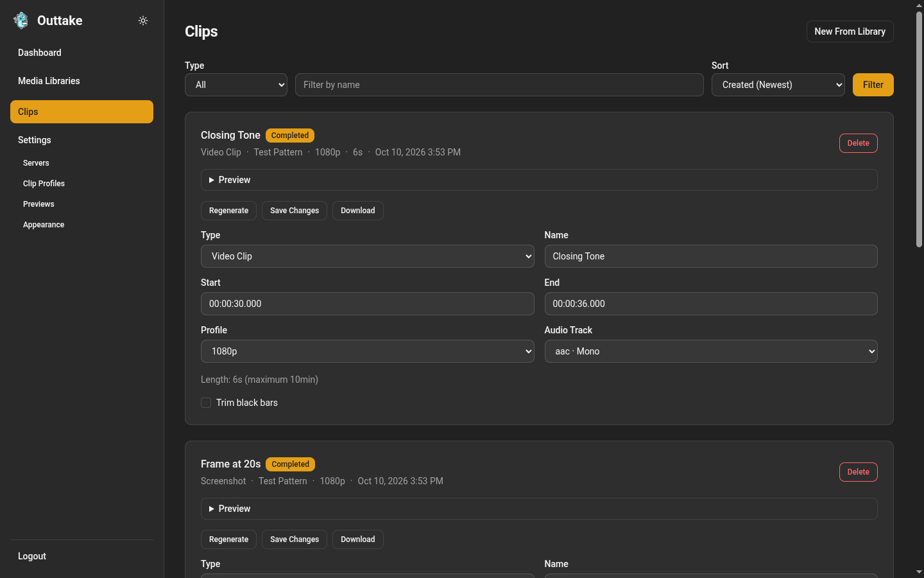Open Closing Tone clip Type dropdown
The width and height of the screenshot is (924, 578).
368,256
